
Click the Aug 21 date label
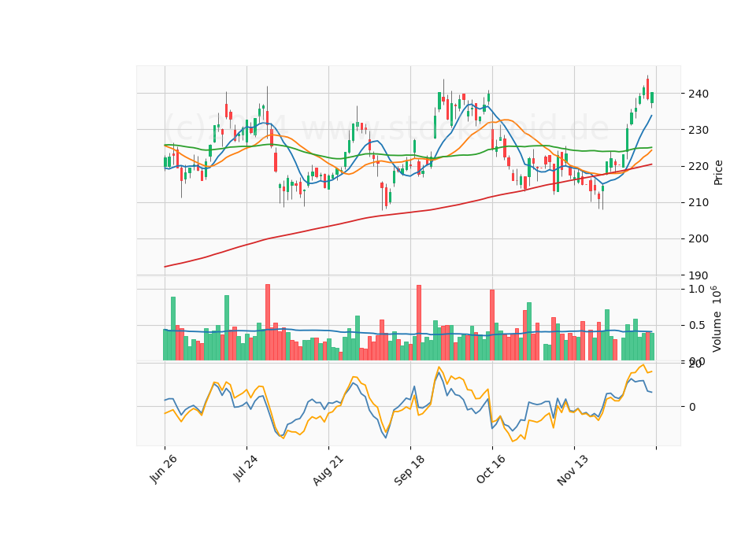[x=328, y=471]
